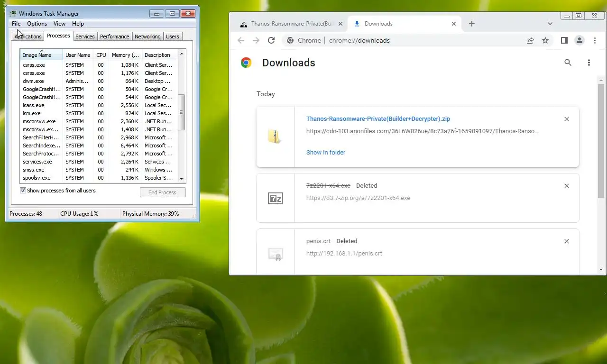Select the services.exe process

pyautogui.click(x=99, y=162)
